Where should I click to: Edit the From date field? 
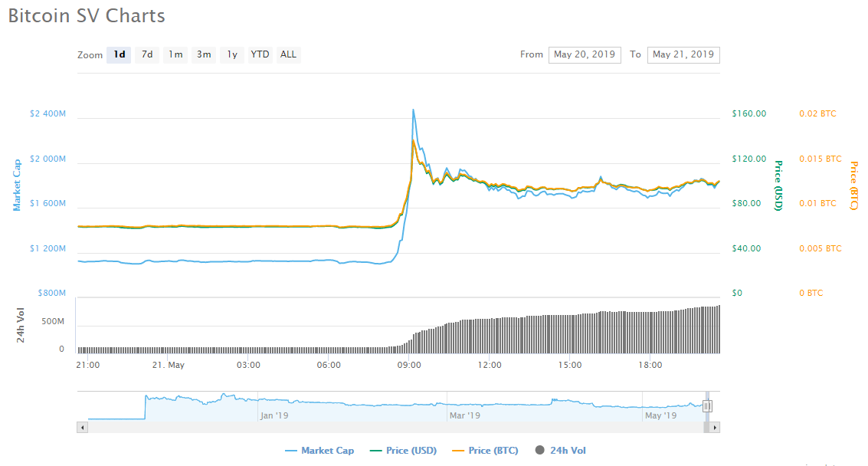click(585, 54)
